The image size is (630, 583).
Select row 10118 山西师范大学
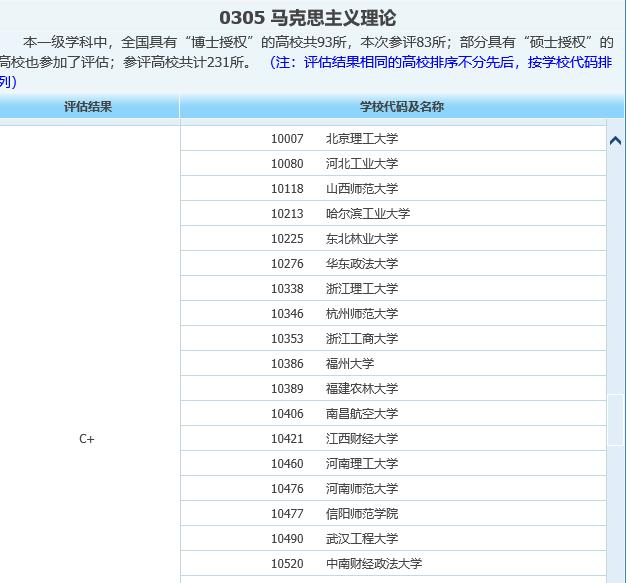click(393, 188)
